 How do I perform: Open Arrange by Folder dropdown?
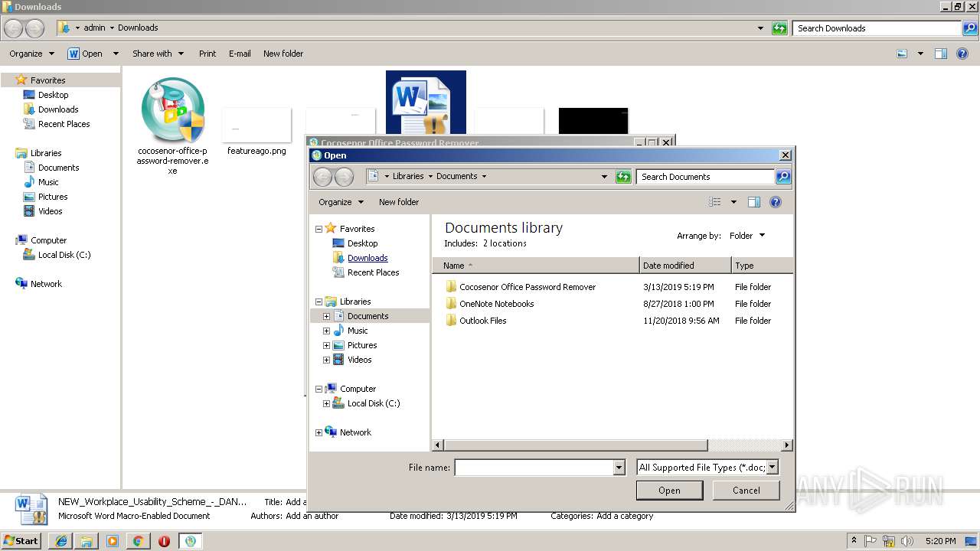click(x=746, y=236)
